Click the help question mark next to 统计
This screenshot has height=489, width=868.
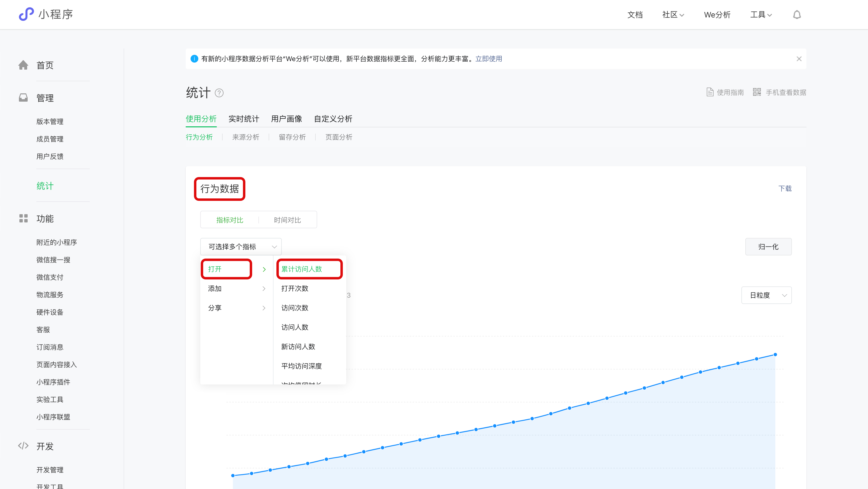coord(219,93)
